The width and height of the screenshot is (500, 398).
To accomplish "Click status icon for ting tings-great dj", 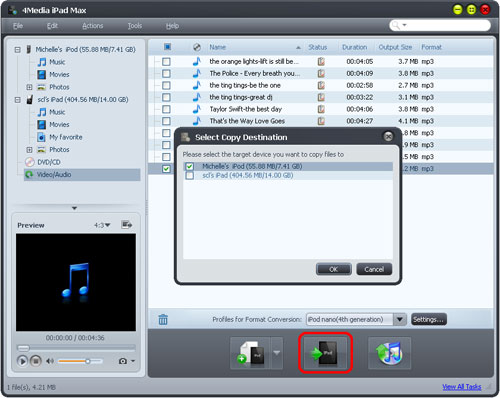I will 321,97.
